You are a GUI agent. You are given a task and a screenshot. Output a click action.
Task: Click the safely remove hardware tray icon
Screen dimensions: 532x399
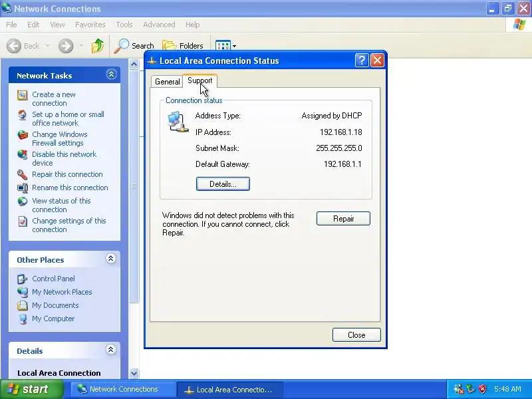pos(471,389)
